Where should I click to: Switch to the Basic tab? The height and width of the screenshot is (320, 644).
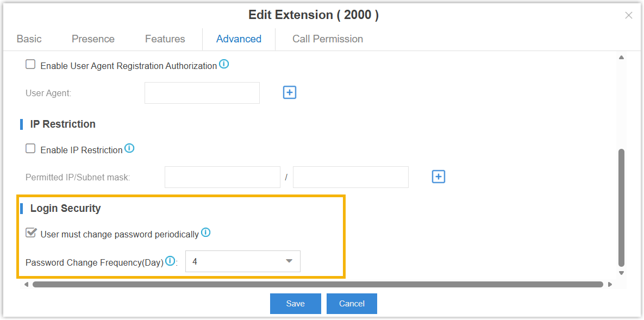(x=29, y=39)
